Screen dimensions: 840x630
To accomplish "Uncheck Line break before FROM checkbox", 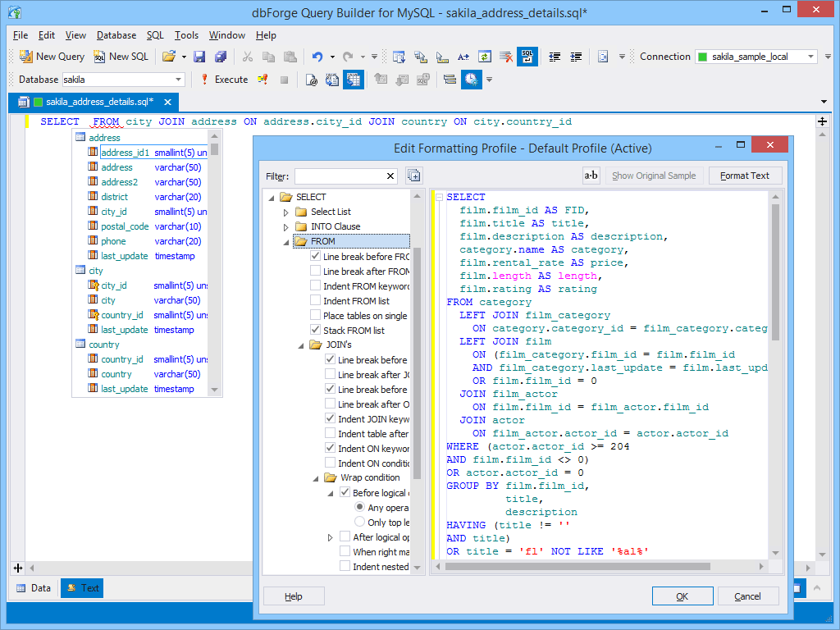I will pos(316,256).
